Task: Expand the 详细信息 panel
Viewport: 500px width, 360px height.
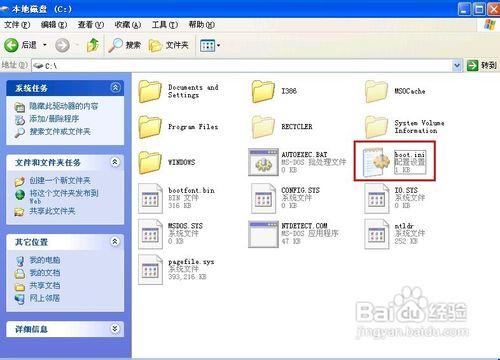Action: [x=115, y=329]
